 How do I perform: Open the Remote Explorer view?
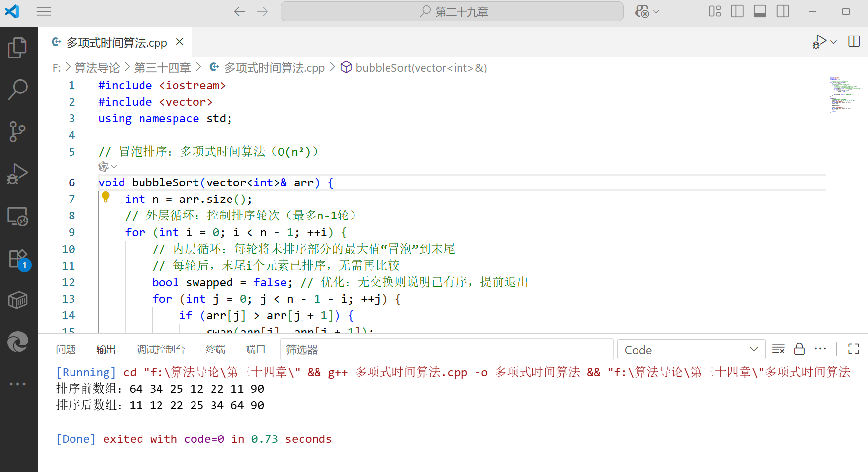(x=18, y=216)
